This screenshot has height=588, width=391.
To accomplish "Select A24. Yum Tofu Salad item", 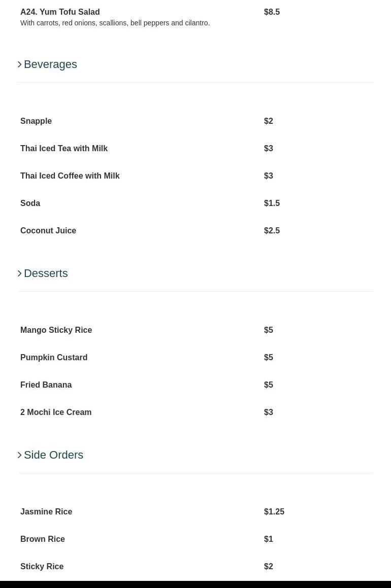I will coord(60,12).
